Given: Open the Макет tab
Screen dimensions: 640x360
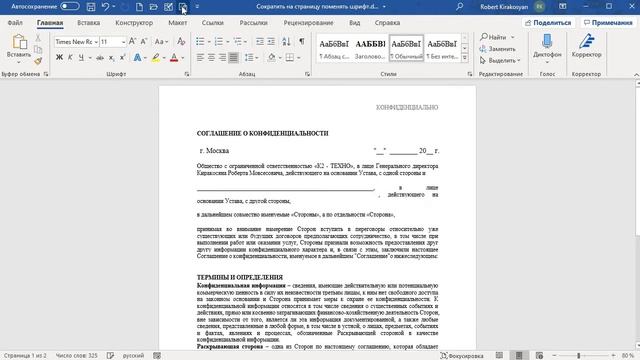Looking at the screenshot, I should point(178,23).
